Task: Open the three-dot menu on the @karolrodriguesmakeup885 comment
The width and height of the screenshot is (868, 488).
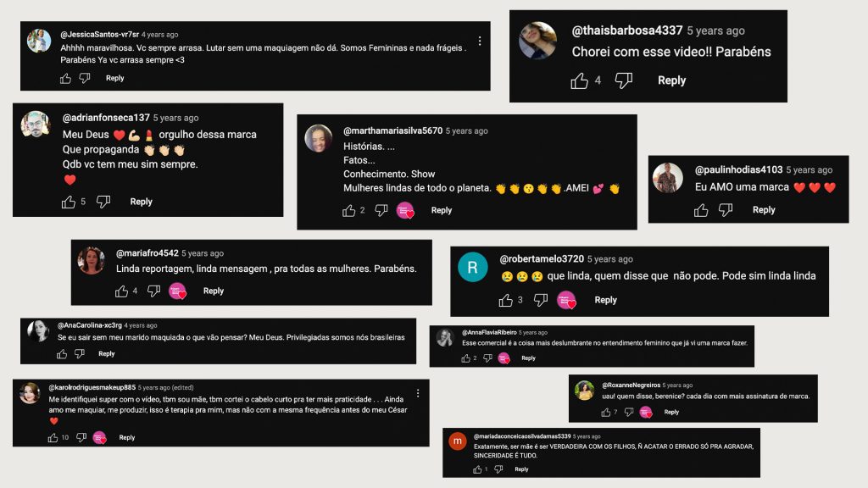Action: pos(418,393)
